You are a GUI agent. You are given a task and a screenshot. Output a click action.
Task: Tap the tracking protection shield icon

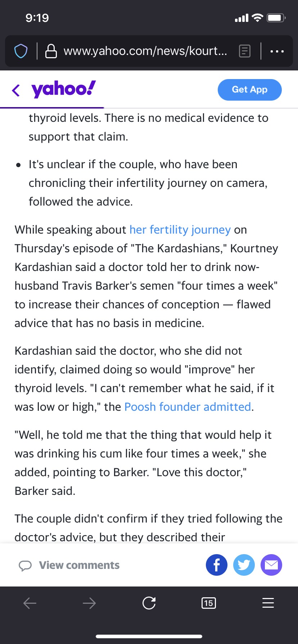(21, 51)
